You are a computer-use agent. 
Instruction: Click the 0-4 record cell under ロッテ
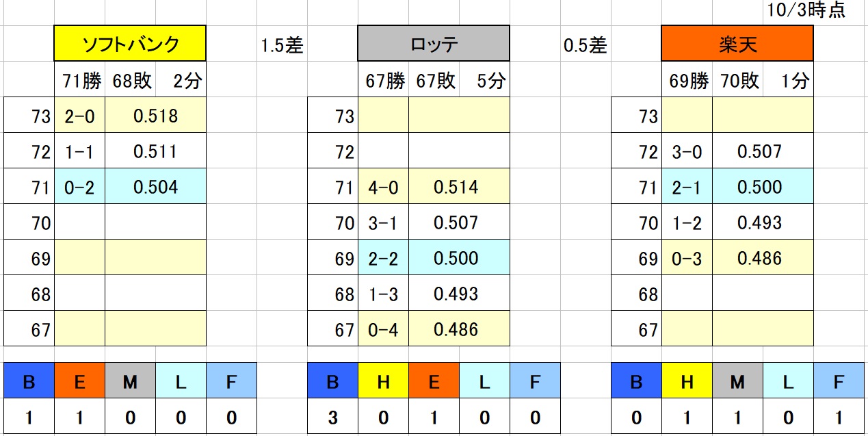[x=383, y=329]
